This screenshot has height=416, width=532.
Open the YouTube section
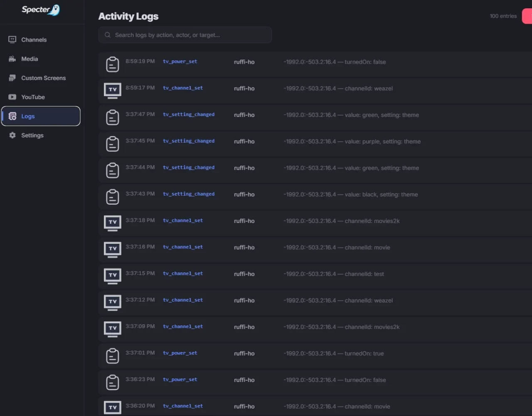[x=41, y=97]
